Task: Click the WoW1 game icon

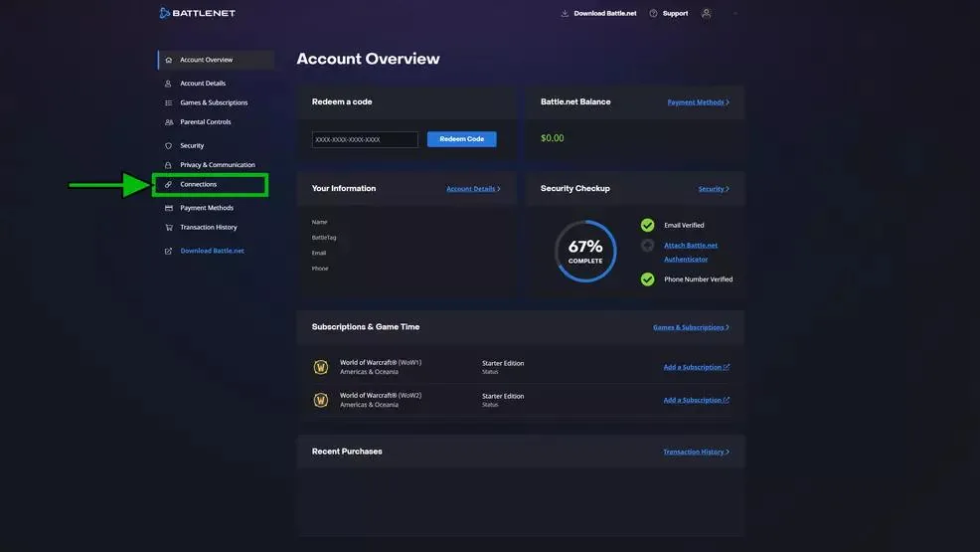Action: [321, 367]
